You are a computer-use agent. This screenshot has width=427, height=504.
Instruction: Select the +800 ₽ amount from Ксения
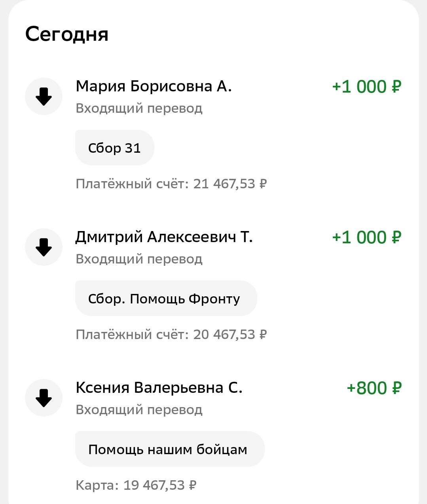pos(374,388)
